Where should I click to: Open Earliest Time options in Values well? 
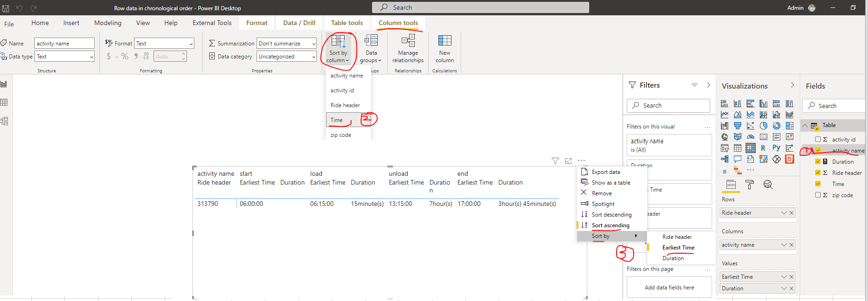[784, 277]
